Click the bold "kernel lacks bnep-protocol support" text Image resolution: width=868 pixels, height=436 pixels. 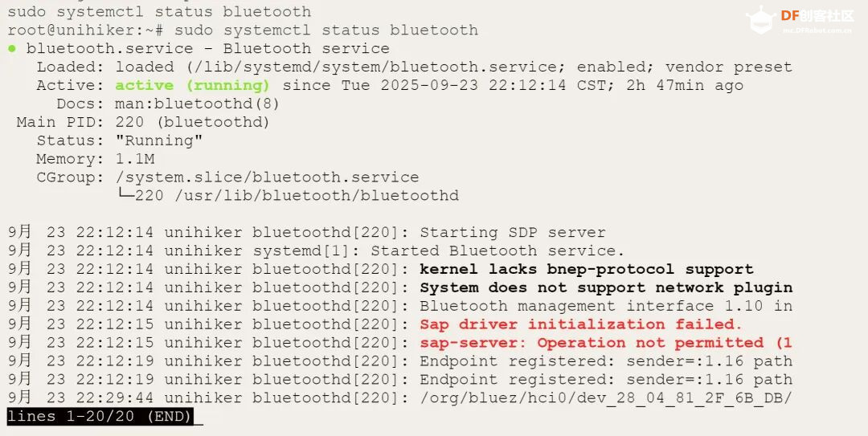tap(586, 270)
